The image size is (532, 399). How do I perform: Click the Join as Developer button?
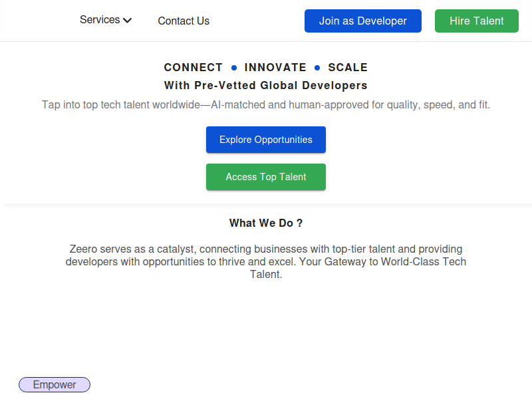[362, 21]
